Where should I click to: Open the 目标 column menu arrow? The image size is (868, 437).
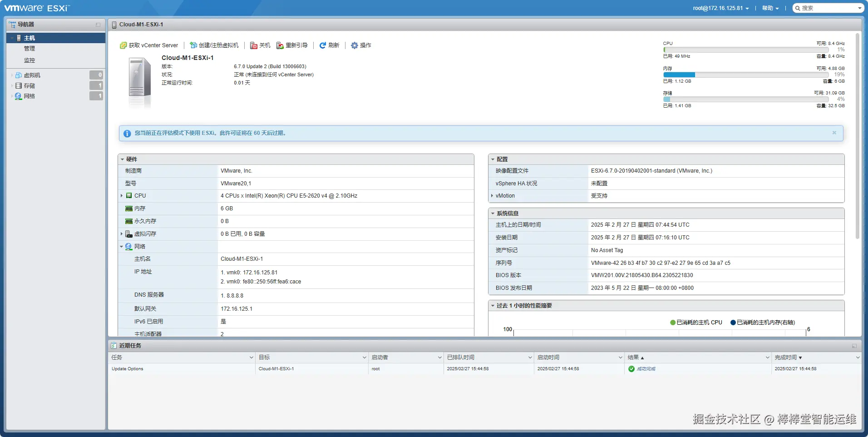point(364,358)
